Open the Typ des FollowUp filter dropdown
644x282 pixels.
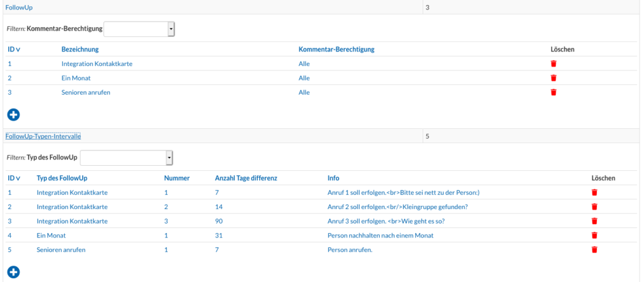(x=126, y=158)
